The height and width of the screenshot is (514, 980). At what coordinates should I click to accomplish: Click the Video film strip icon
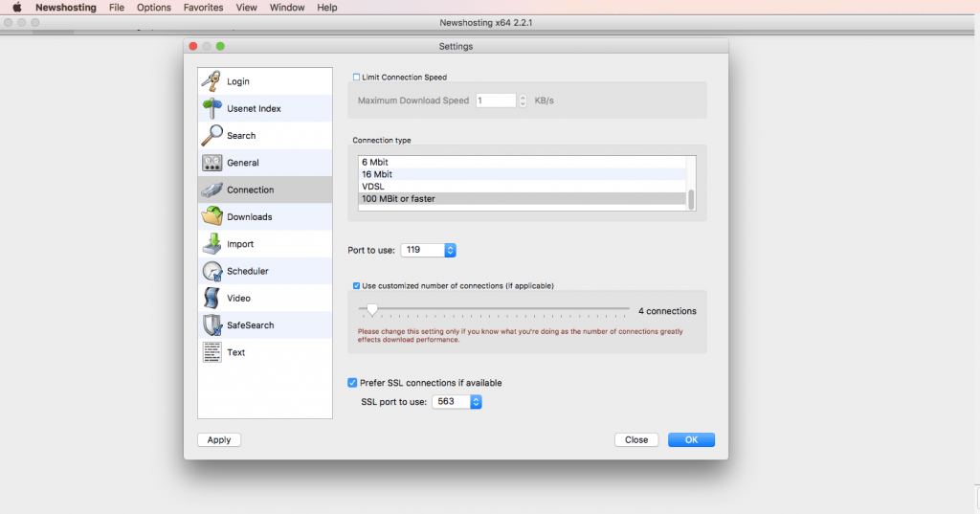pos(212,299)
